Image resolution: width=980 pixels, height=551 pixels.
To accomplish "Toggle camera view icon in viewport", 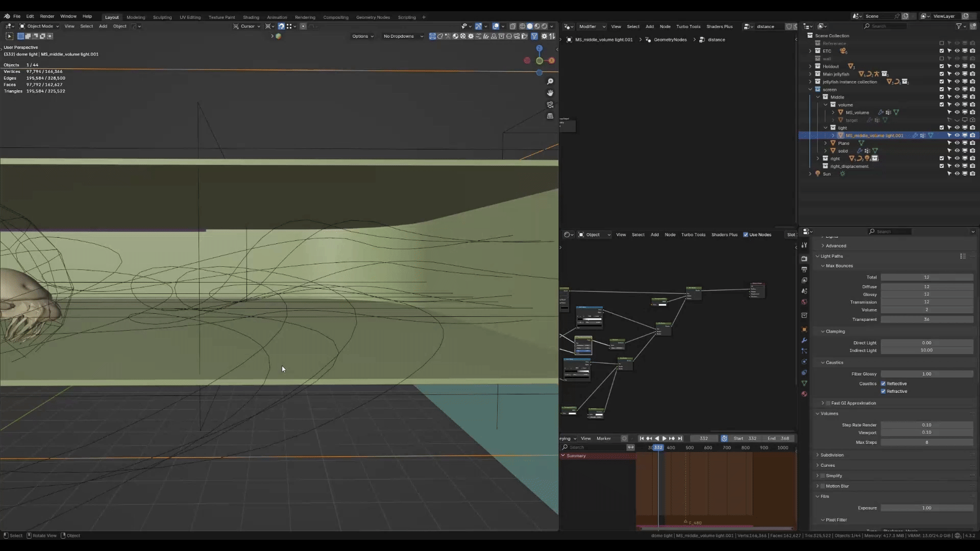I will click(550, 105).
